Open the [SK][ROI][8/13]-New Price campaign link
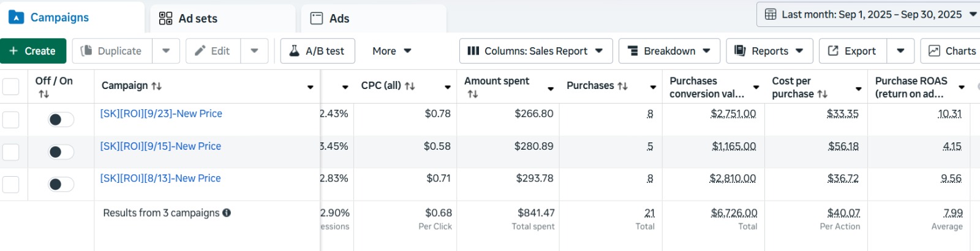 click(x=160, y=178)
